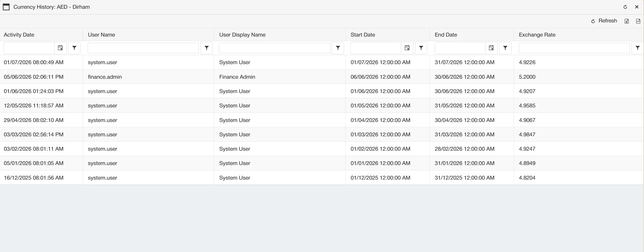Sort by the Start Date column header

[363, 35]
